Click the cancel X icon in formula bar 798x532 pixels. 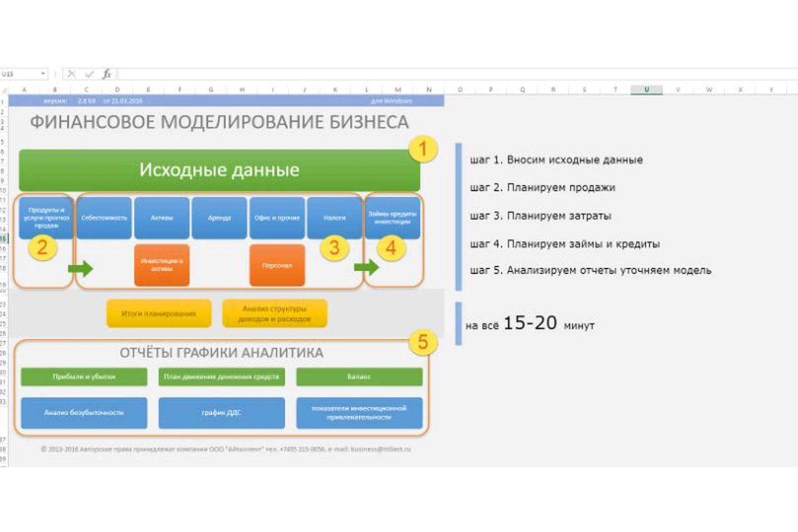[x=71, y=74]
